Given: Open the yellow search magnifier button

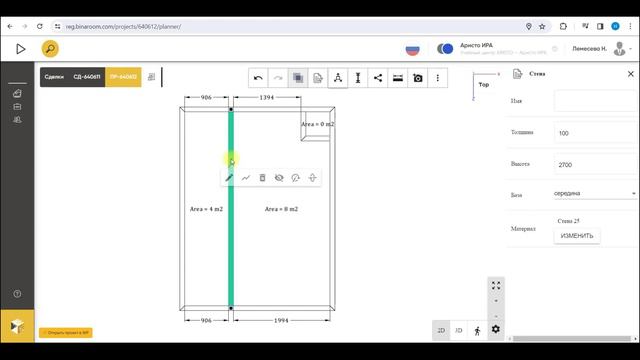Looking at the screenshot, I should [x=50, y=49].
